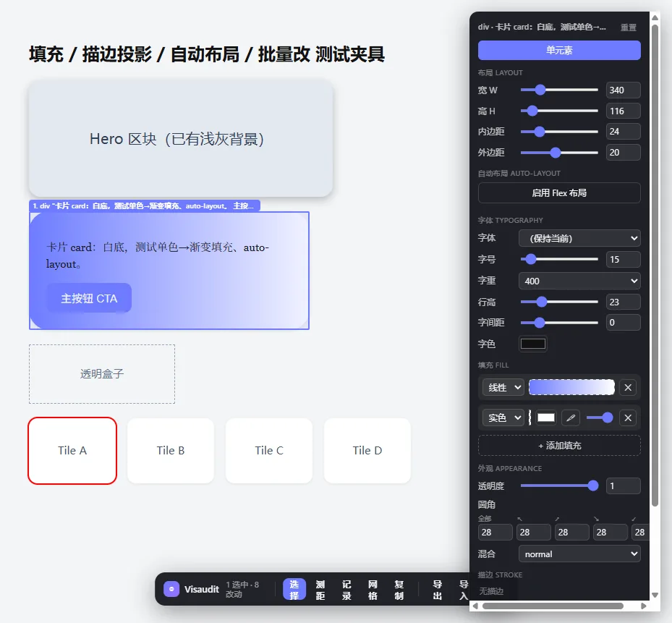Click the selected card's label tag
Viewport: 672px width, 623px height.
[x=145, y=205]
